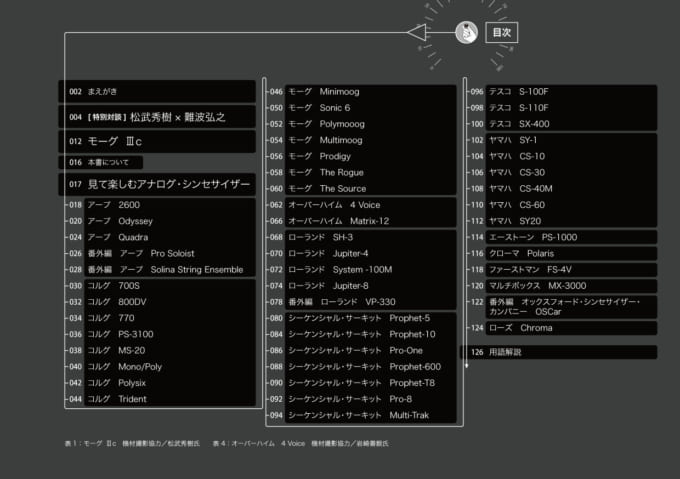Image resolution: width=680 pixels, height=479 pixels.
Task: Open the 004 松武秀樹 × 難波弘之 entry
Action: pos(157,117)
